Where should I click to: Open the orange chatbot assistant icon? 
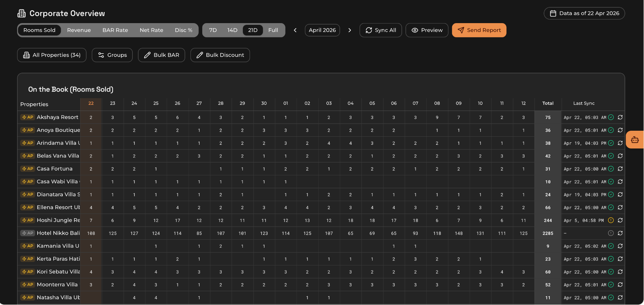coord(635,140)
